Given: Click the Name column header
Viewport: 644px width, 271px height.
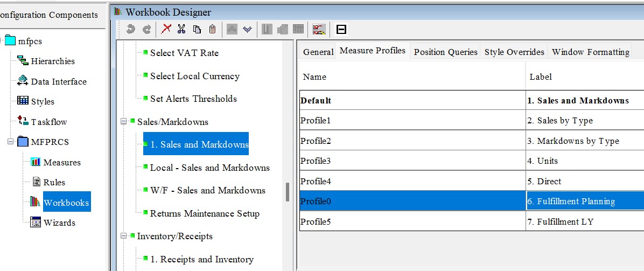Looking at the screenshot, I should [x=412, y=77].
